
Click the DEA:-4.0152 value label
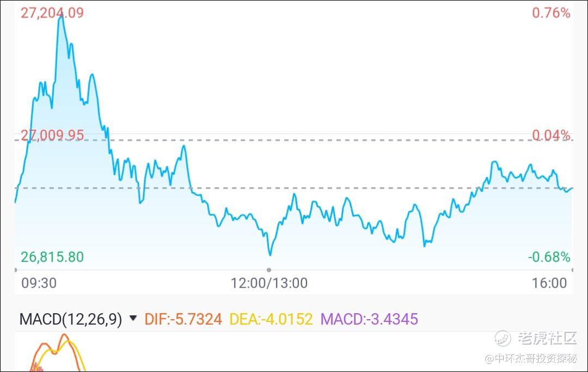(271, 319)
